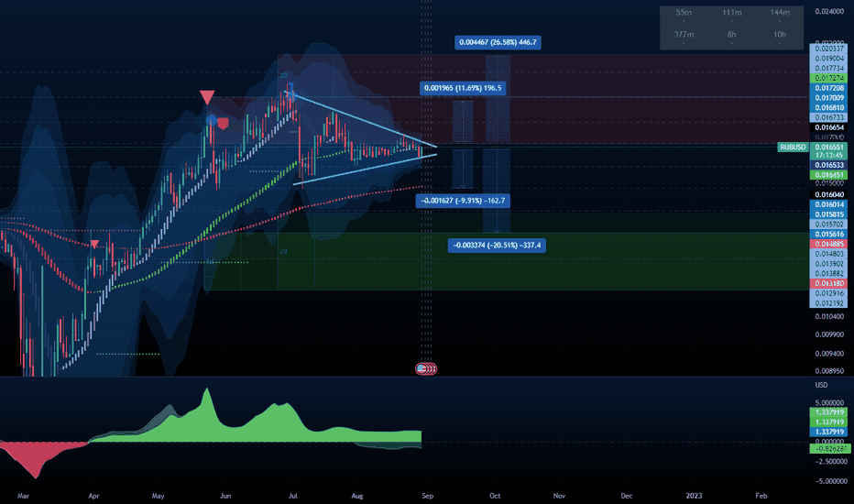
Task: Click the 0.008950 price axis tick
Action: (829, 371)
